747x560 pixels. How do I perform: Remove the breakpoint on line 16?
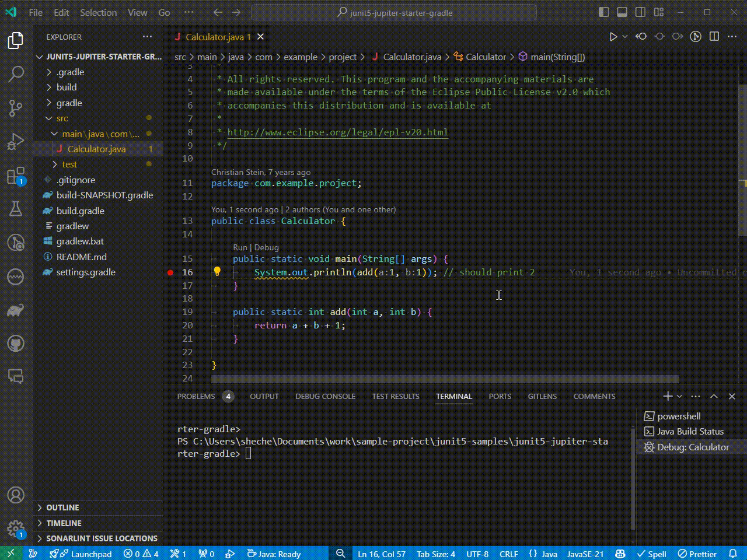pos(170,272)
